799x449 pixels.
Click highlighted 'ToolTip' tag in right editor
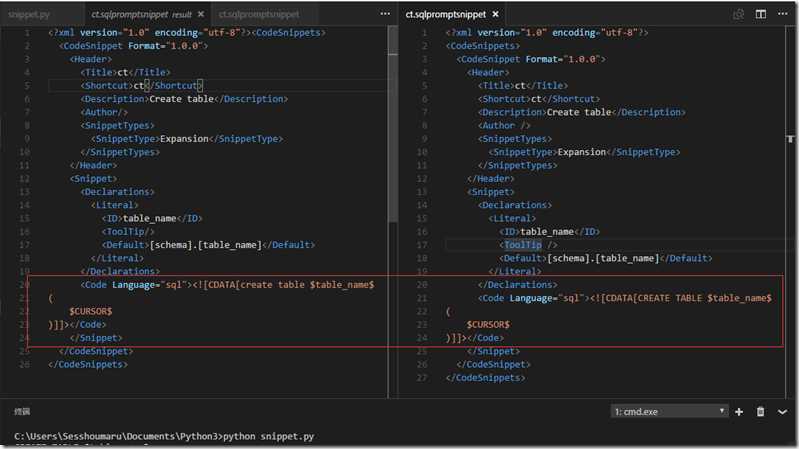[x=523, y=245]
